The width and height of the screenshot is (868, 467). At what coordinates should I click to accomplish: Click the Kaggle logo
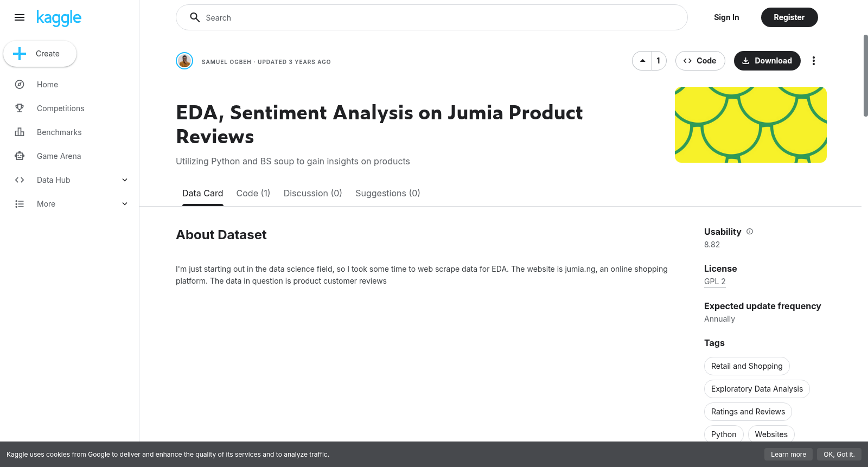point(59,18)
